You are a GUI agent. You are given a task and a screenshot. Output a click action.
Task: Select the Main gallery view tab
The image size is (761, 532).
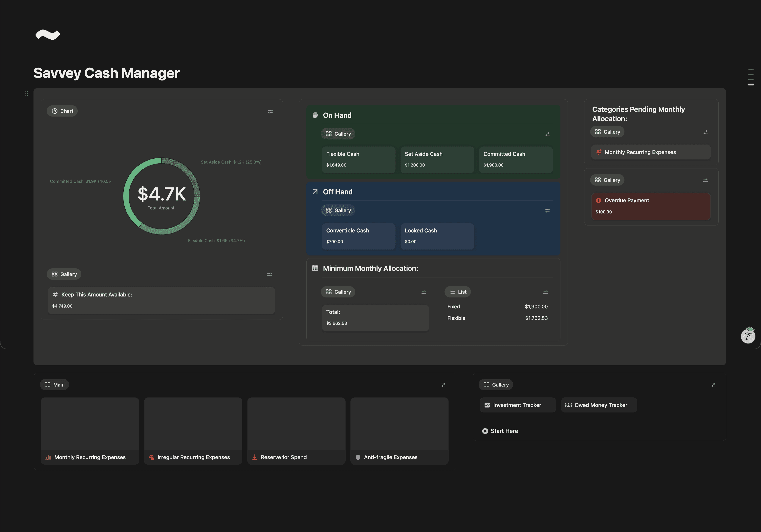[54, 385]
